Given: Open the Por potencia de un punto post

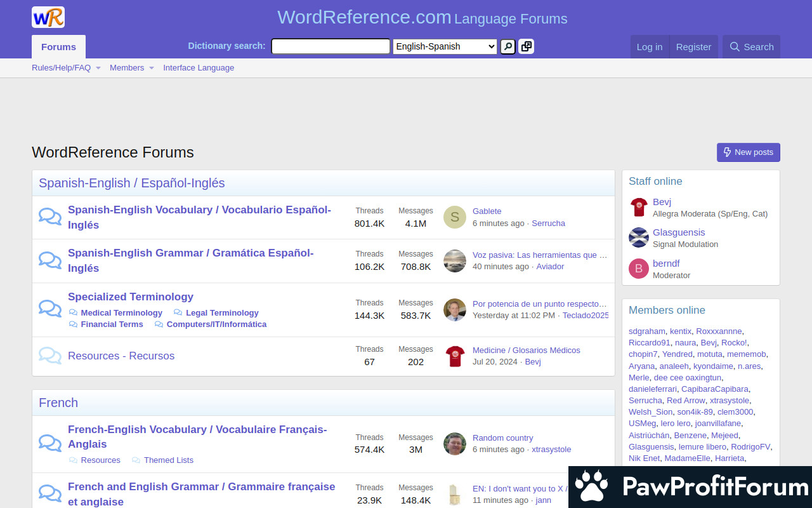Looking at the screenshot, I should tap(540, 304).
